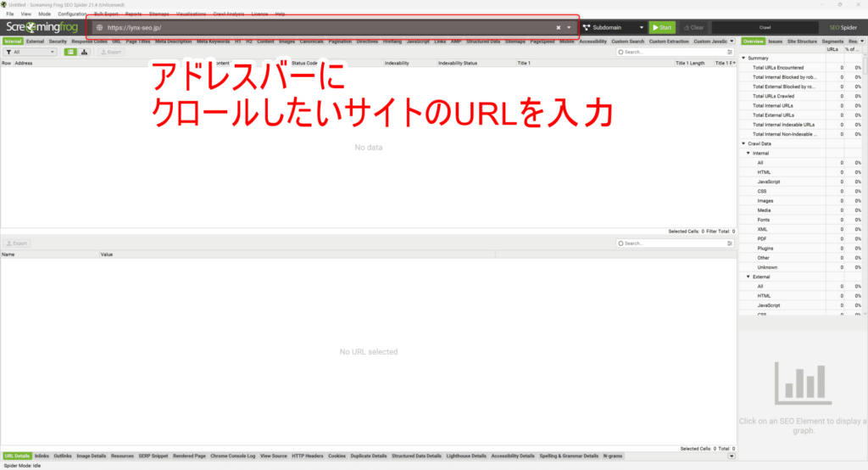Click the globe icon in address bar
This screenshot has width=868, height=470.
(x=99, y=27)
